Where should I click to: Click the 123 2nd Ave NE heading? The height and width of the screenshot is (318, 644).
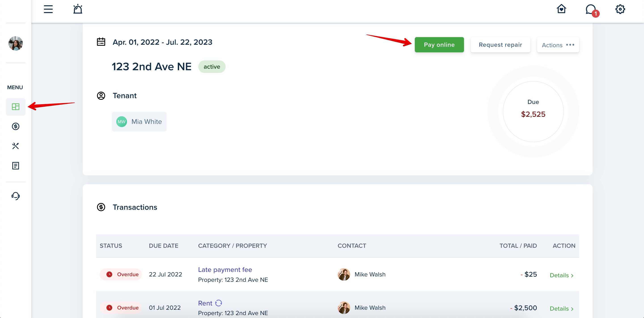tap(151, 66)
